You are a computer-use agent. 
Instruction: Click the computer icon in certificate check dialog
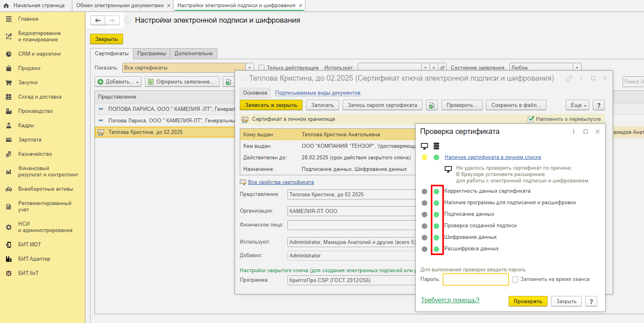tap(424, 146)
